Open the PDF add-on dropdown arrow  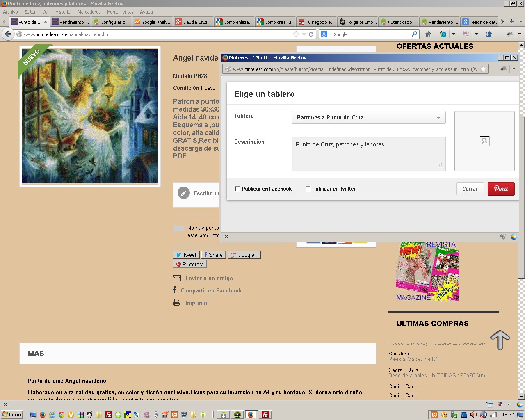click(x=476, y=34)
